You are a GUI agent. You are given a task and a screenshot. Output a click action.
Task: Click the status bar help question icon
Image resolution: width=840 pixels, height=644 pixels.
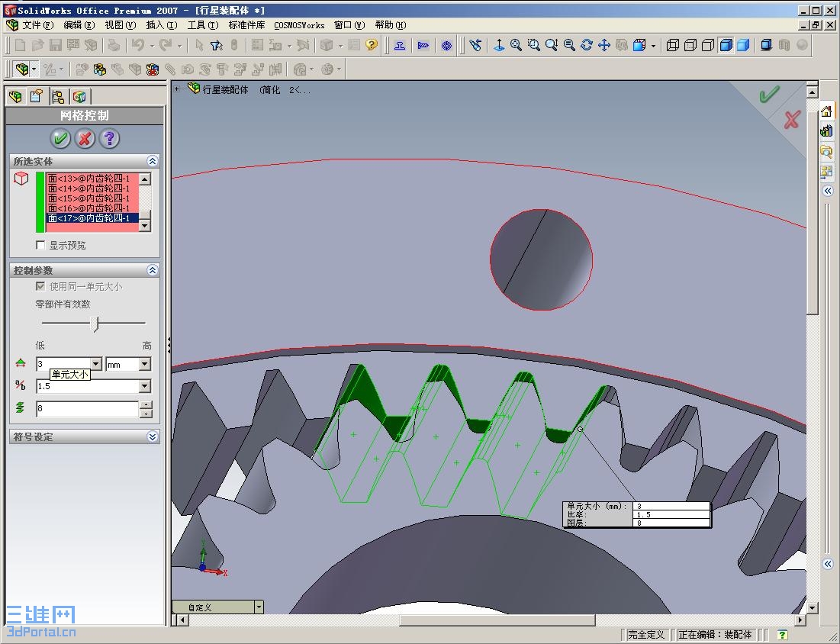[783, 634]
